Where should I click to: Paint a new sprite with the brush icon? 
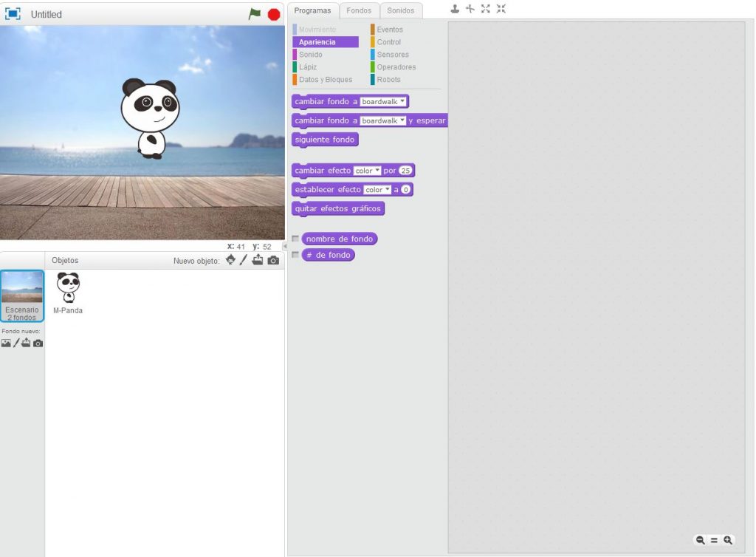point(244,260)
